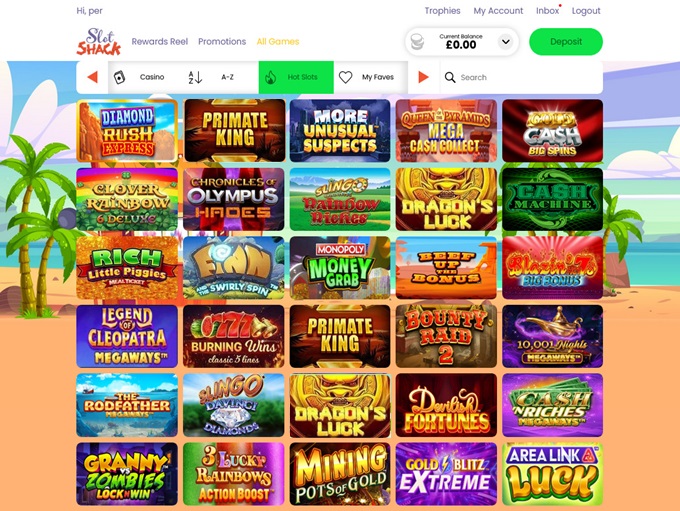The image size is (680, 511).
Task: Click into the Search games field
Action: [x=522, y=77]
